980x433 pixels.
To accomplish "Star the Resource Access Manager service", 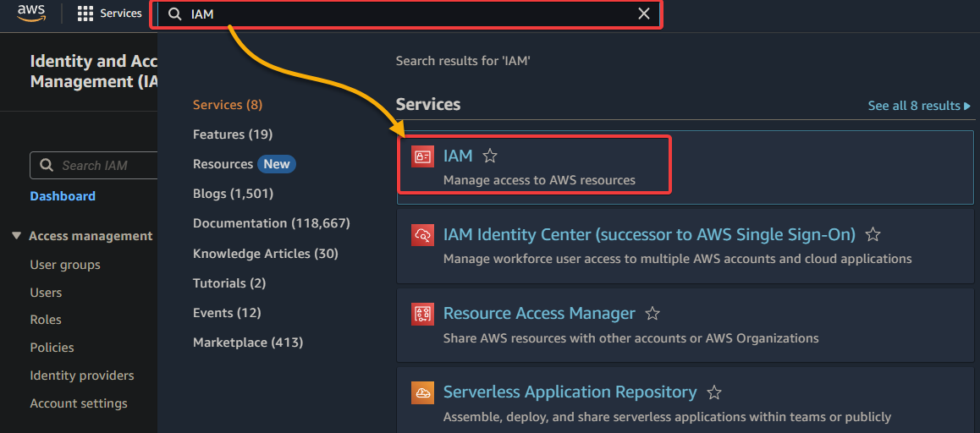I will click(x=652, y=314).
